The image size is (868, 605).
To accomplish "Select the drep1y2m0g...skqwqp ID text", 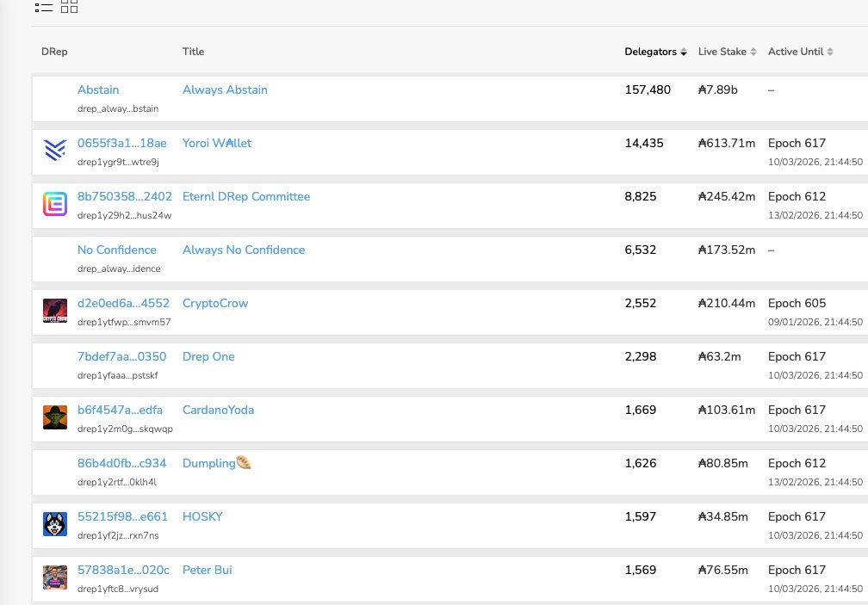I will point(125,429).
